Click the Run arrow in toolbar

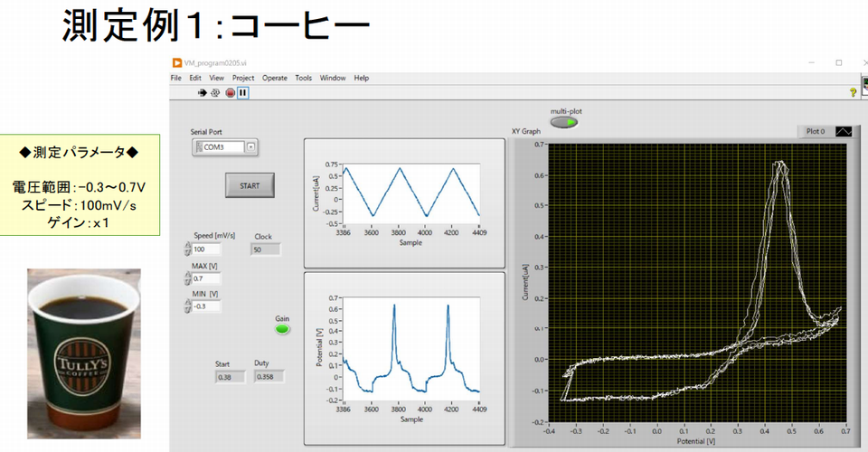pyautogui.click(x=203, y=92)
